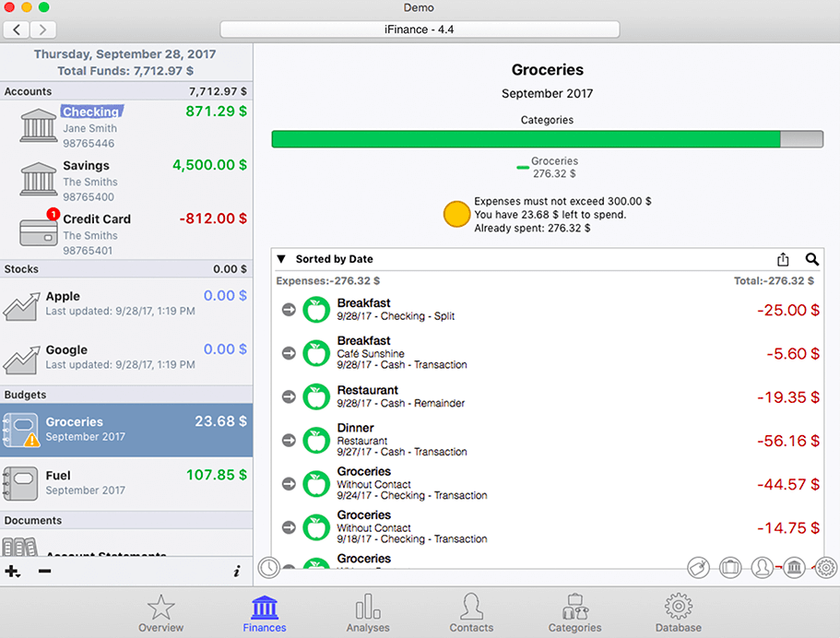Click the back navigation arrow

(x=17, y=30)
